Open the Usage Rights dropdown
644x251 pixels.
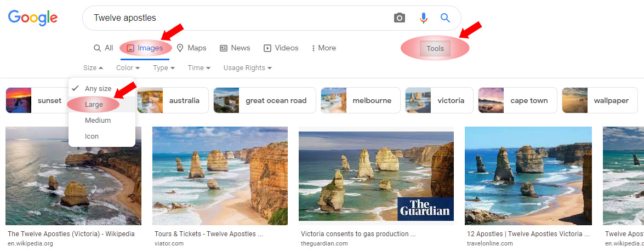pyautogui.click(x=247, y=68)
